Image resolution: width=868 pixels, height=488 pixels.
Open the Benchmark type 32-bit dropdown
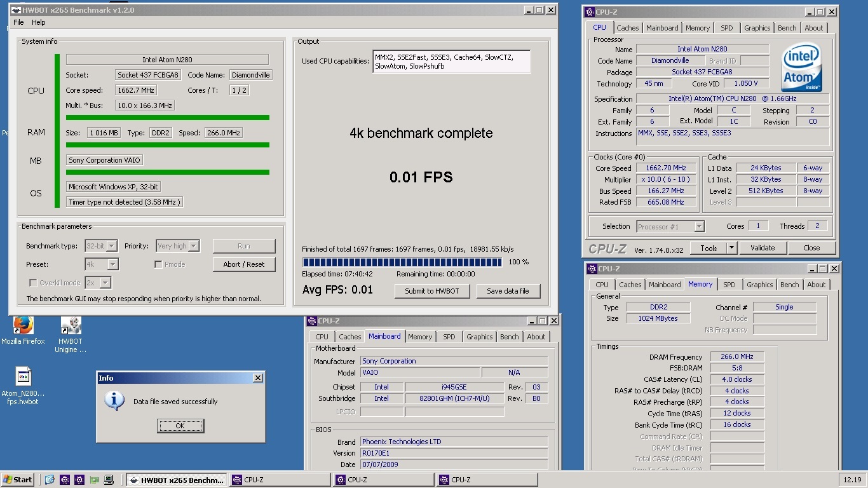101,246
